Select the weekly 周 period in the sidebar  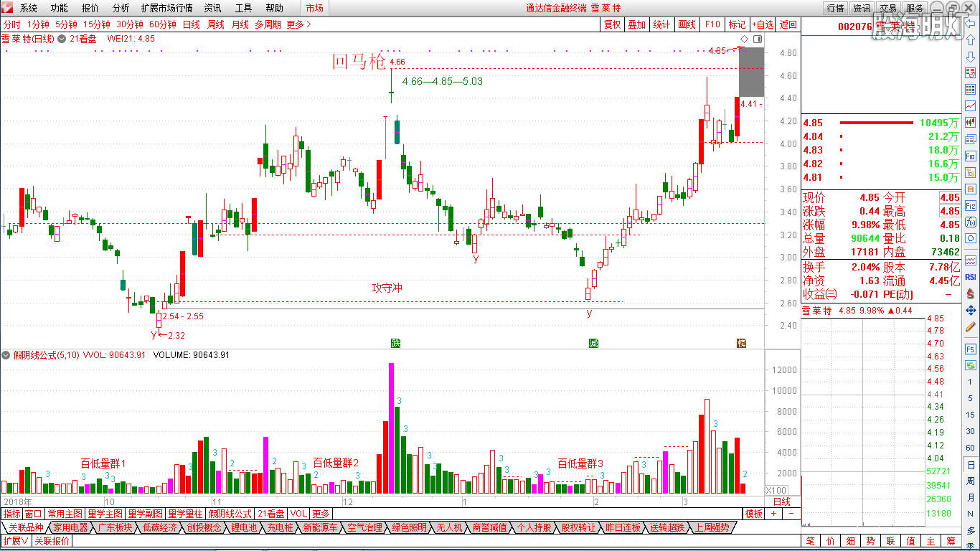971,481
